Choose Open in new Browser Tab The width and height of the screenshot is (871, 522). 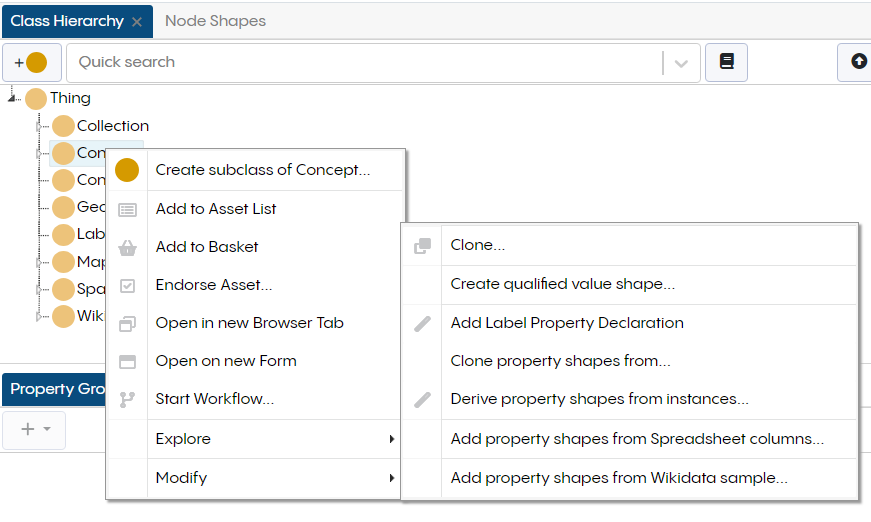[254, 323]
